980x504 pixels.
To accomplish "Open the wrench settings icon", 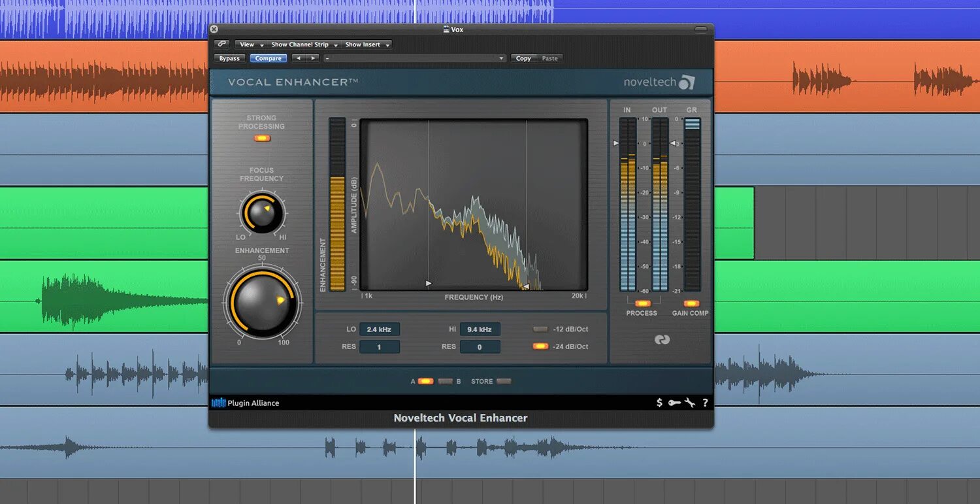I will pos(690,403).
